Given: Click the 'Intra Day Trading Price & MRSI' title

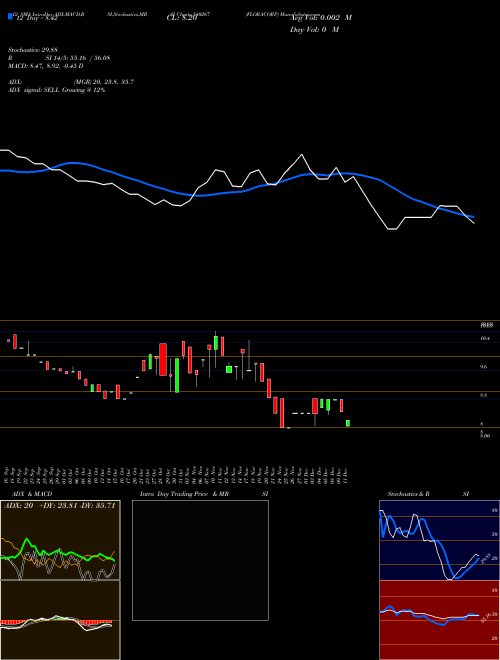Looking at the screenshot, I should 204,494.
